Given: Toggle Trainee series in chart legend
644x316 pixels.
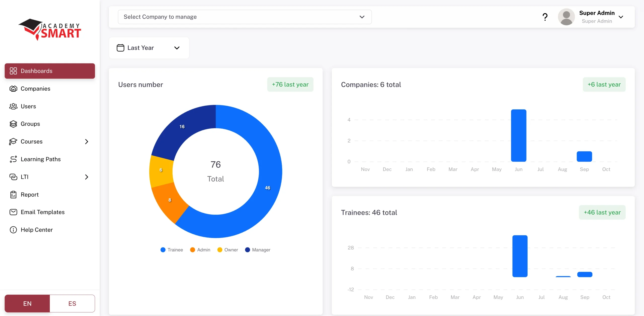Looking at the screenshot, I should (172, 250).
